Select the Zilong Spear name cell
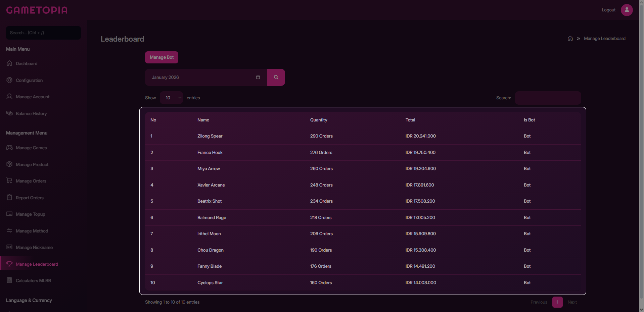The width and height of the screenshot is (644, 312). [210, 136]
